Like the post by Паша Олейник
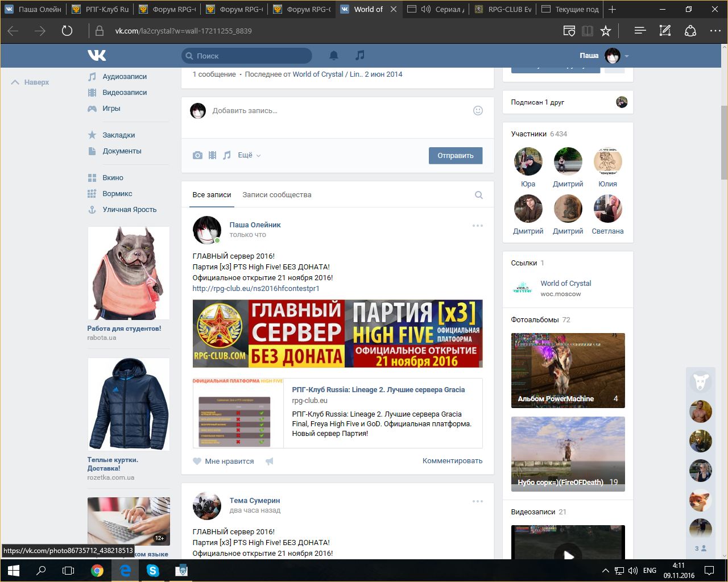The image size is (728, 582). [224, 462]
